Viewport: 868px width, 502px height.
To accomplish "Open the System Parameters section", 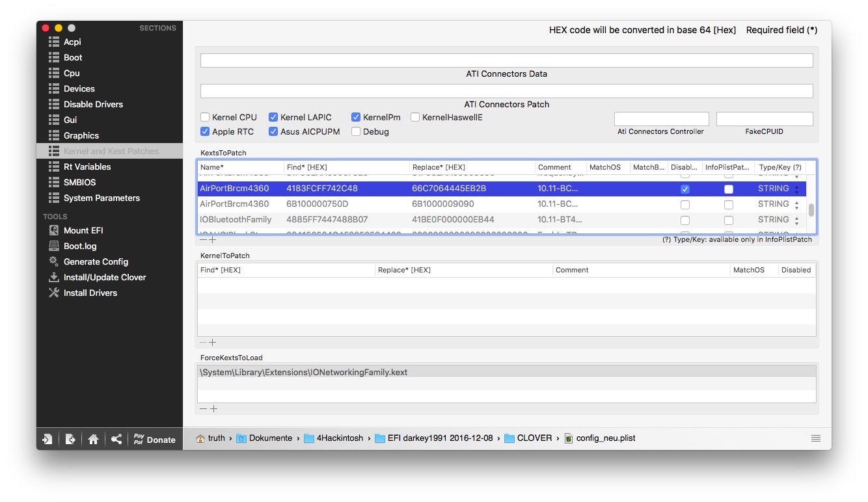I will 102,198.
